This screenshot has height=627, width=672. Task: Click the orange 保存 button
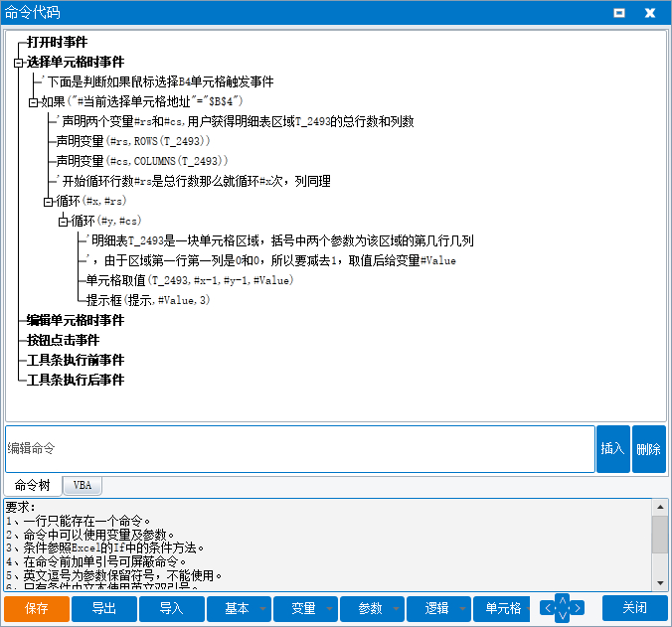(37, 609)
